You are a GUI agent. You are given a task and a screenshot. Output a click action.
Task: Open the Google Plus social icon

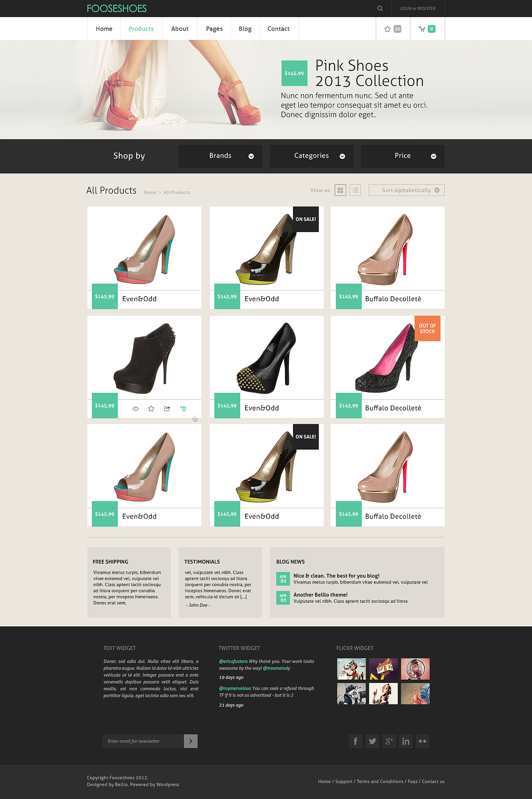tap(389, 741)
